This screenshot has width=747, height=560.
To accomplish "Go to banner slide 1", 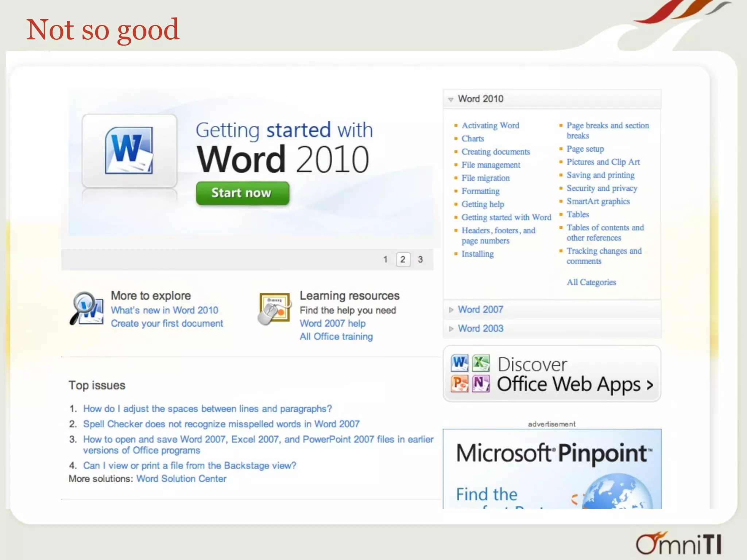I will pos(385,259).
